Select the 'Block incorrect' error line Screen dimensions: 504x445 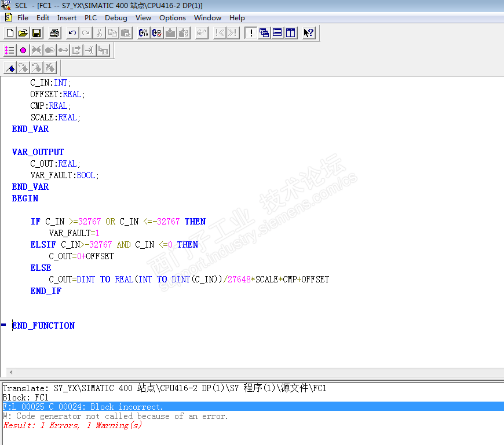[252, 406]
